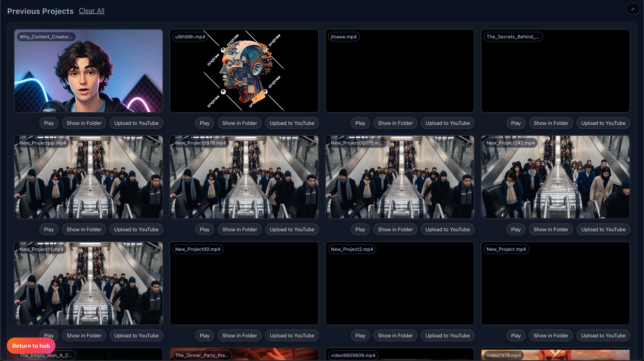The width and height of the screenshot is (644, 361).
Task: Click the expand window icon top right
Action: tap(633, 9)
